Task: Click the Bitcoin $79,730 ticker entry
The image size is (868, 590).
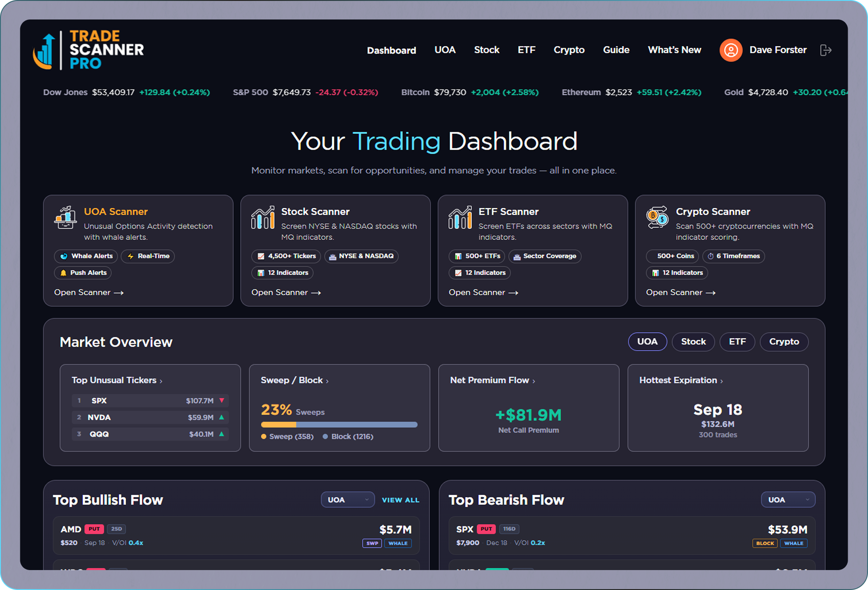Action: click(470, 92)
